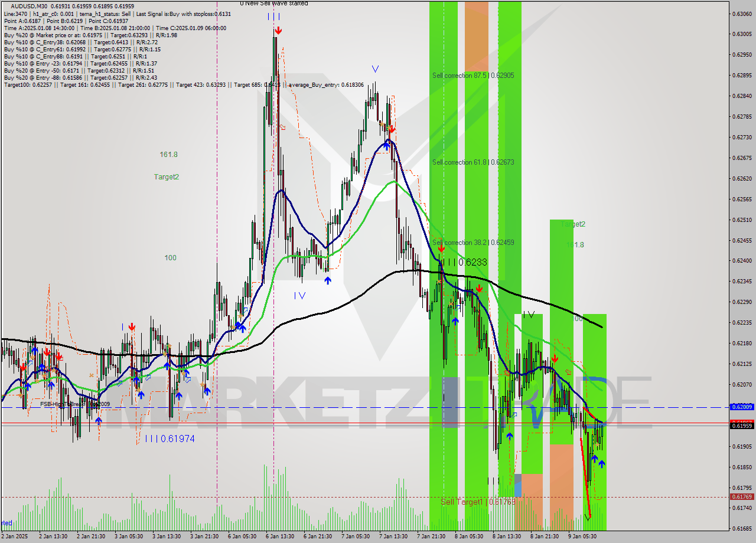Click the '7 Jan 13:30' time label
The height and width of the screenshot is (543, 756).
[393, 537]
